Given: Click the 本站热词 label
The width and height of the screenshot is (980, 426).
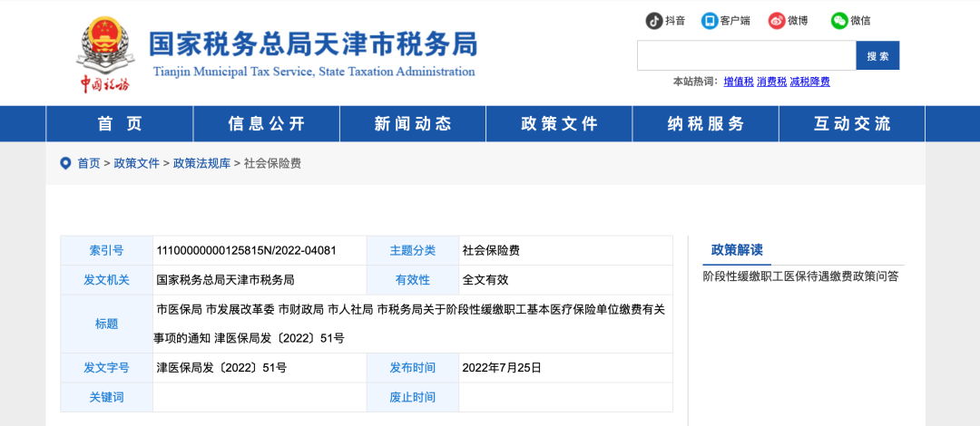Looking at the screenshot, I should coord(696,82).
